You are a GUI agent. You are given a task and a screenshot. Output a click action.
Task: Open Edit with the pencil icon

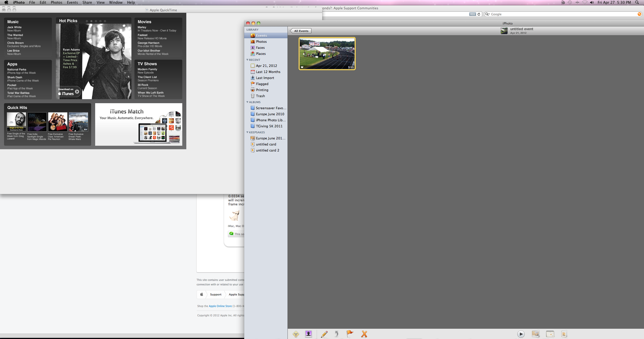click(324, 334)
